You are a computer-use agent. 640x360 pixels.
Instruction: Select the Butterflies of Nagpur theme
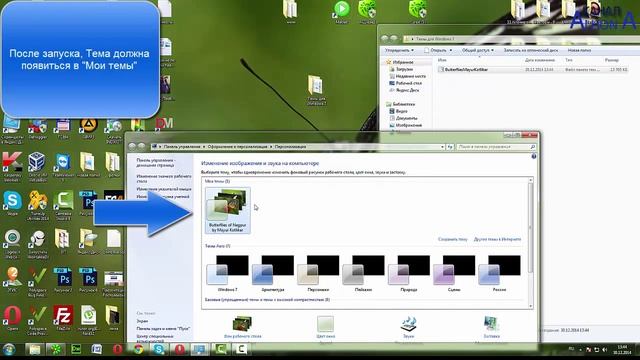tap(228, 211)
